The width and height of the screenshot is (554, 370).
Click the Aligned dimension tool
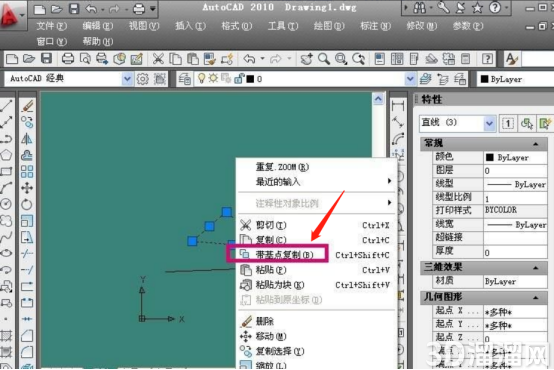398,122
